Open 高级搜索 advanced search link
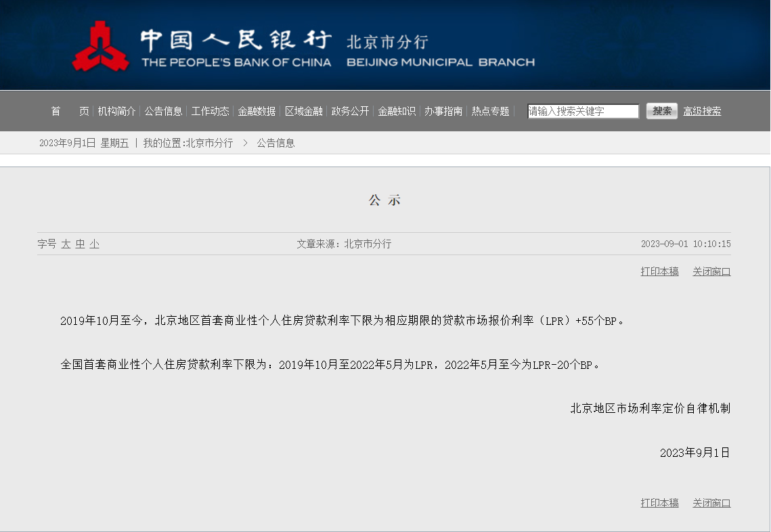This screenshot has width=771, height=532. point(702,111)
